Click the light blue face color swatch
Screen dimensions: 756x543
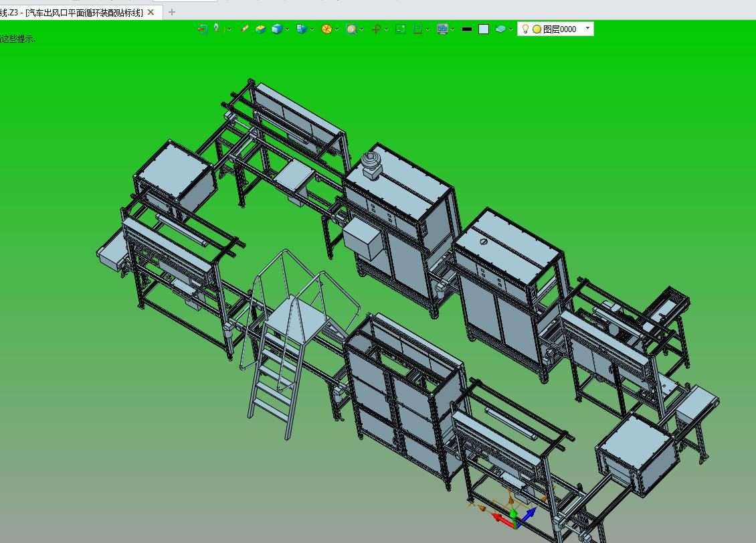[484, 29]
